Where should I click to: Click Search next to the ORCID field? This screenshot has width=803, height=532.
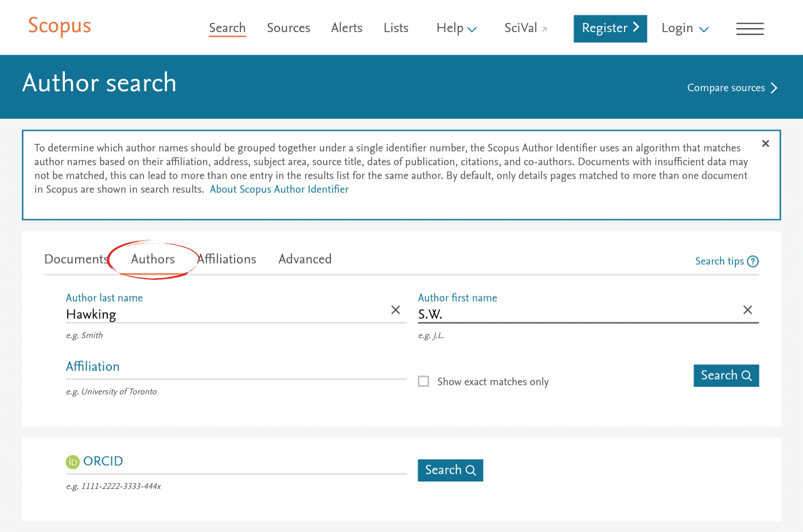pyautogui.click(x=450, y=470)
